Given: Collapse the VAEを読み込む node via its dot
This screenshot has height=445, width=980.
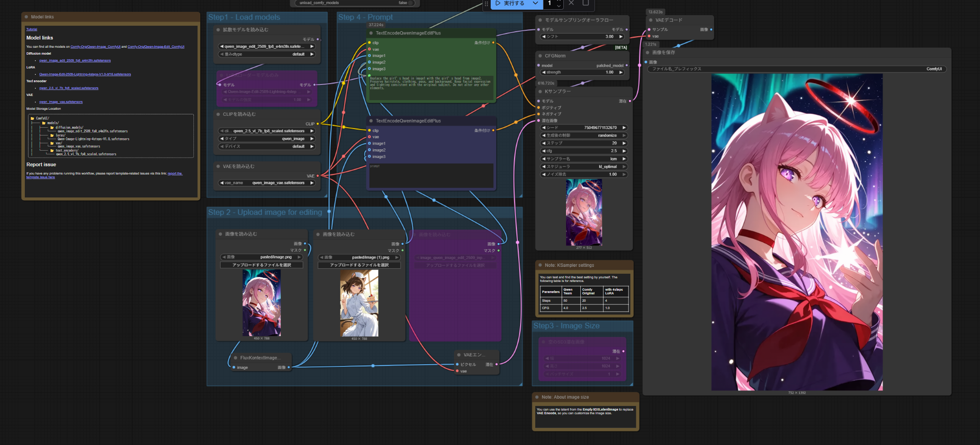Looking at the screenshot, I should 218,167.
